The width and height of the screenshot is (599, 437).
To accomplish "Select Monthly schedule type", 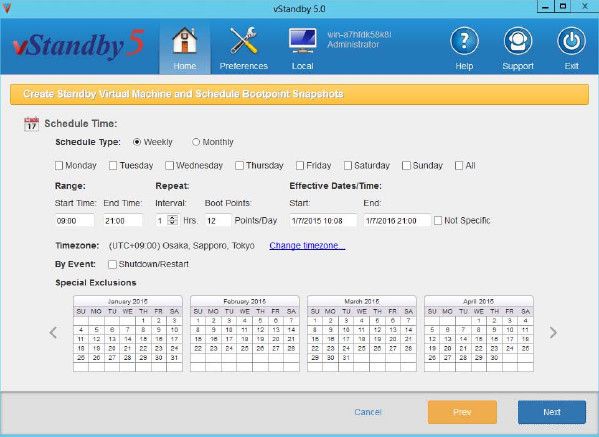I will (x=196, y=142).
